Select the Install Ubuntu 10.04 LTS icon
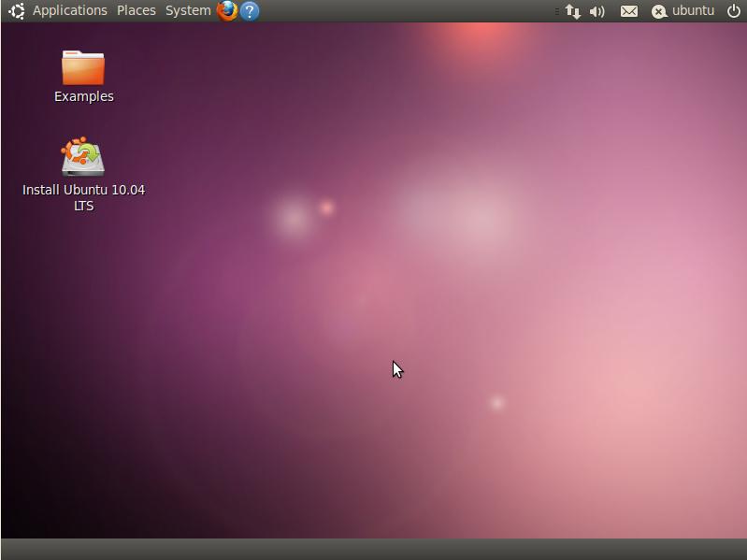 pos(83,156)
